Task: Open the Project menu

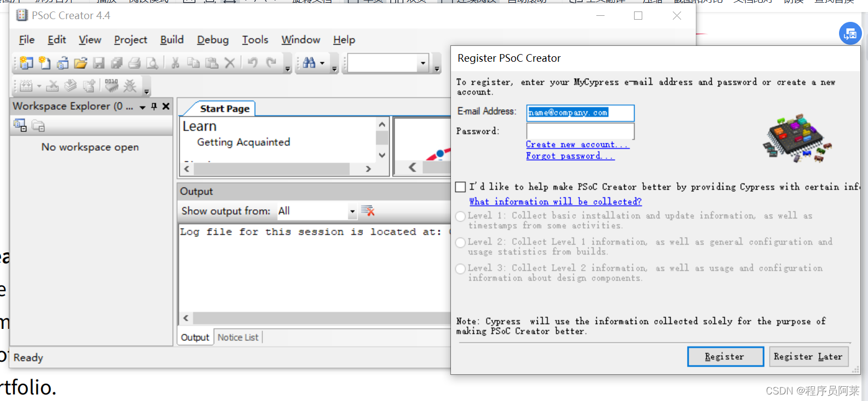Action: pos(131,40)
